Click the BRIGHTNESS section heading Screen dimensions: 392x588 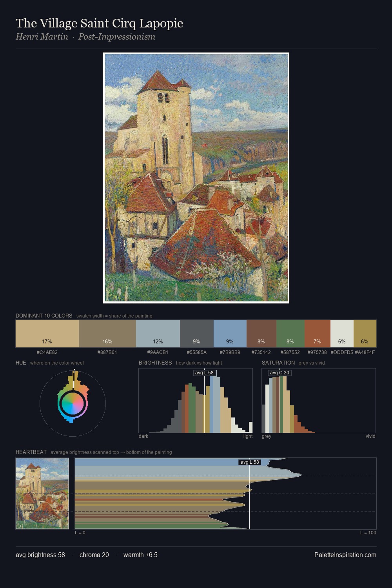pyautogui.click(x=155, y=363)
